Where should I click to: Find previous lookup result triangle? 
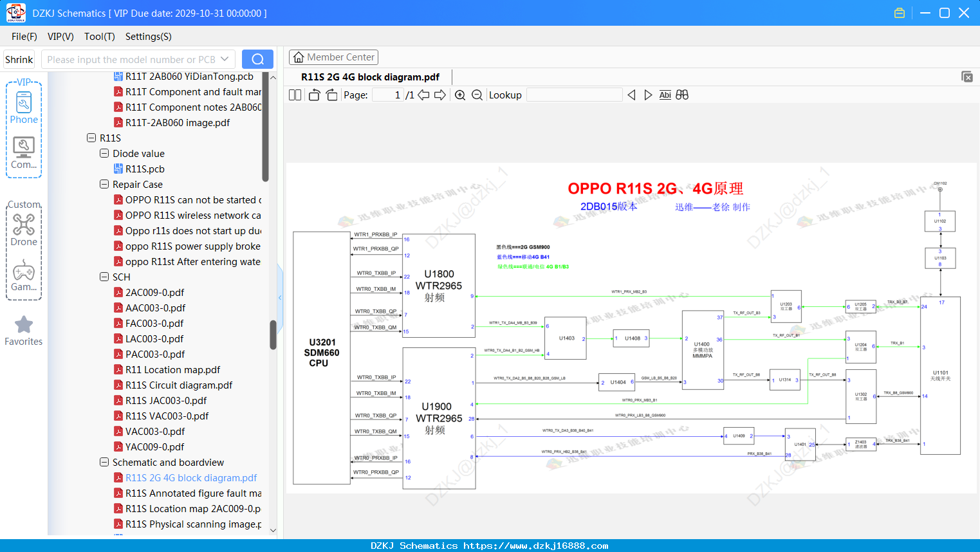pos(631,95)
